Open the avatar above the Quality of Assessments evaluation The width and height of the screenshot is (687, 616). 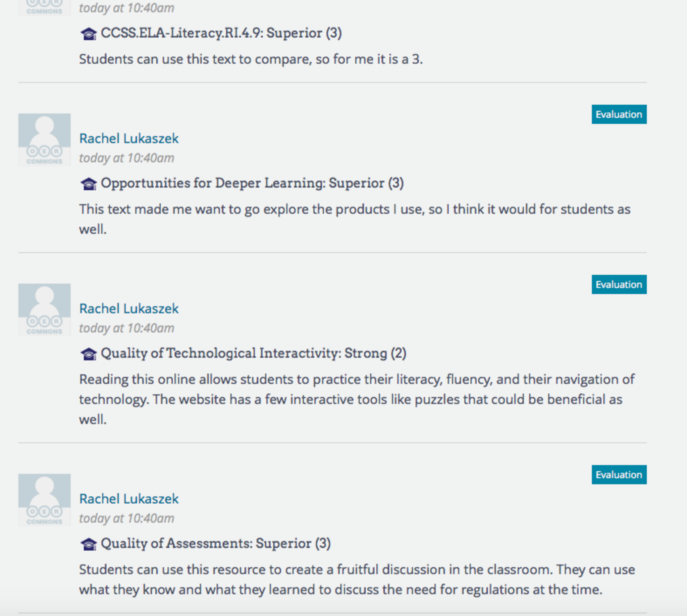[x=44, y=500]
